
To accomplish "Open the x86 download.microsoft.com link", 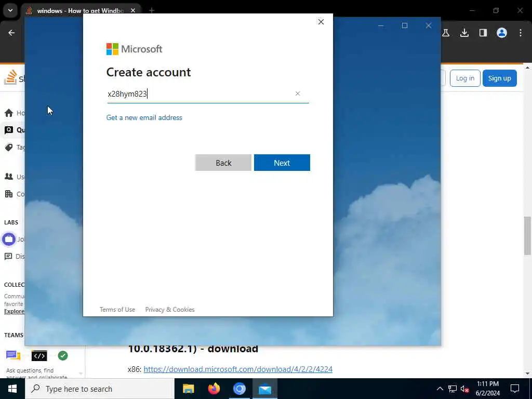I will (x=238, y=369).
